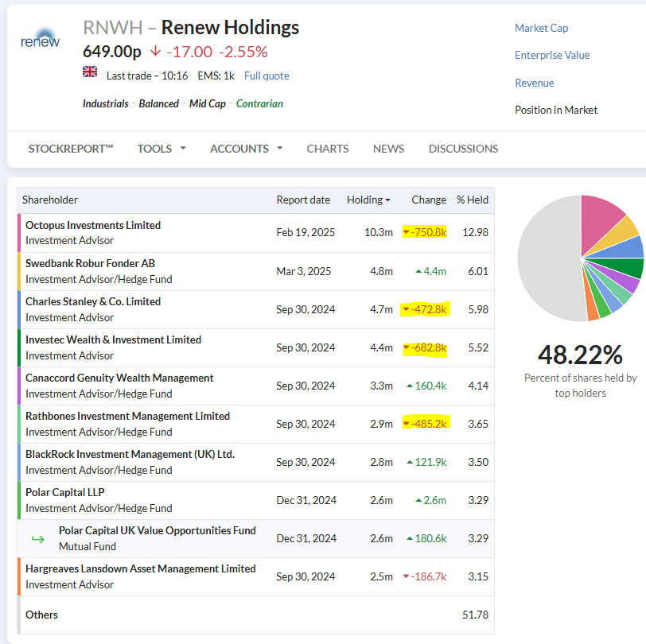Sort by the Holding column header
The width and height of the screenshot is (646, 644).
pos(368,200)
